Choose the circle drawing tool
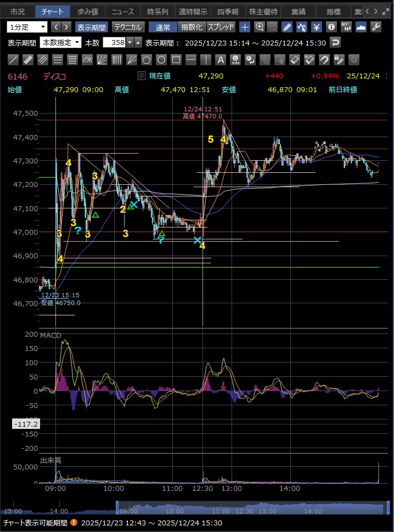 point(161,60)
